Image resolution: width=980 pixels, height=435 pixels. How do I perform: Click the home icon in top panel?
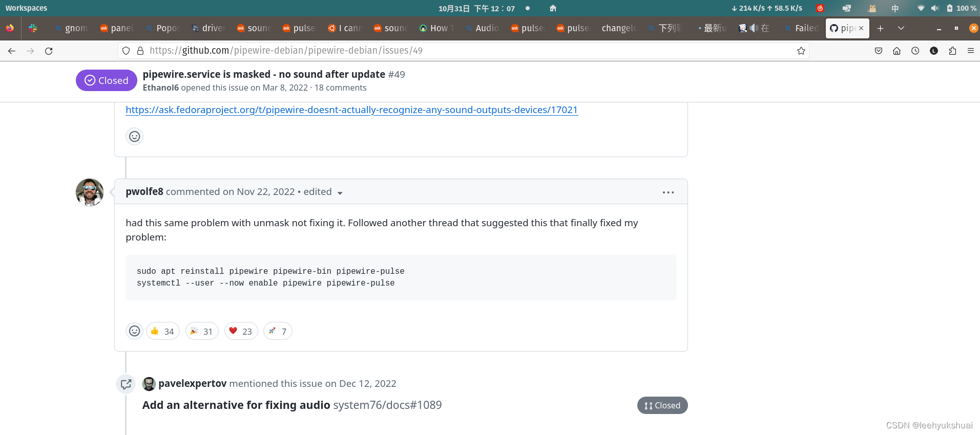coord(553,8)
